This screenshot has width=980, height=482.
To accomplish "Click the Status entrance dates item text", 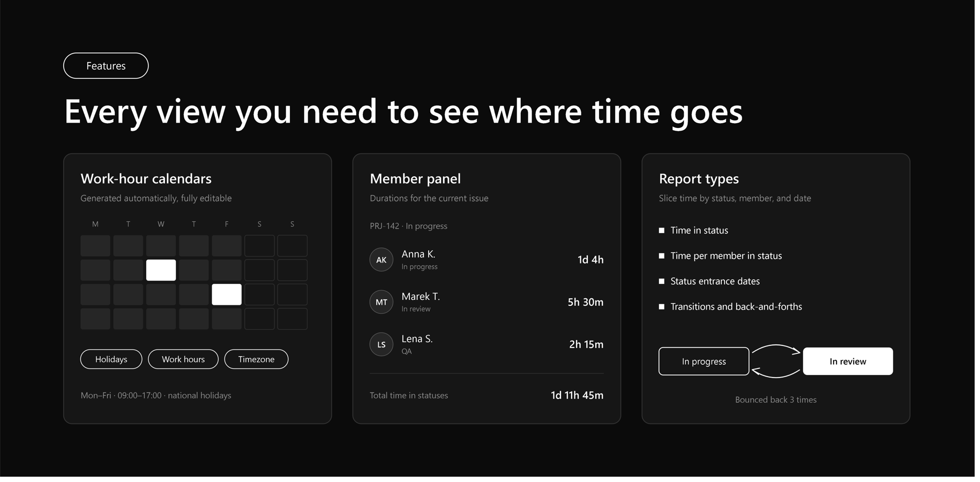I will point(715,281).
